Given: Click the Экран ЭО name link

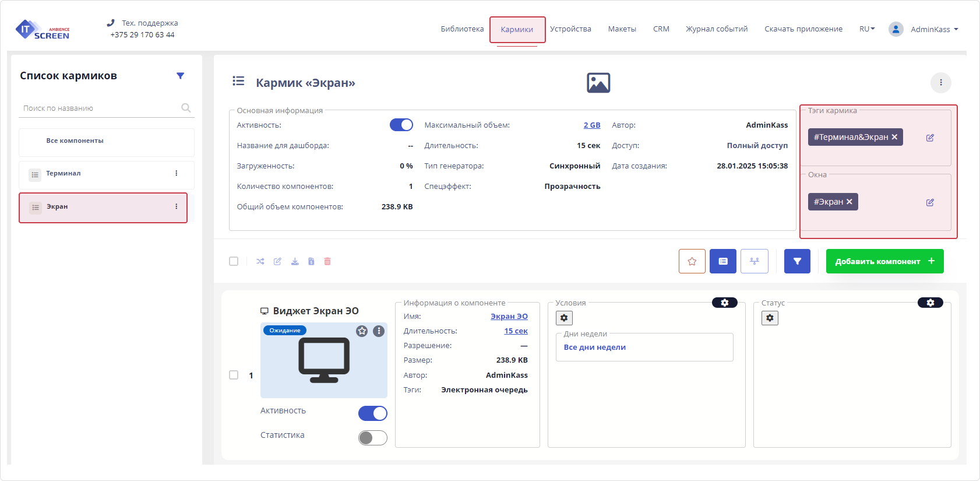Looking at the screenshot, I should pyautogui.click(x=509, y=317).
